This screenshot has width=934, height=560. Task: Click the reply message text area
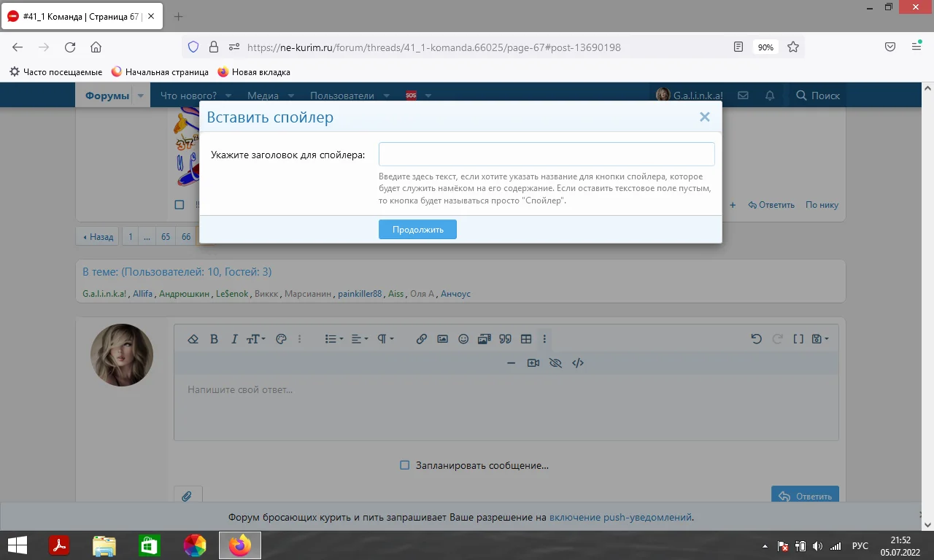click(506, 407)
